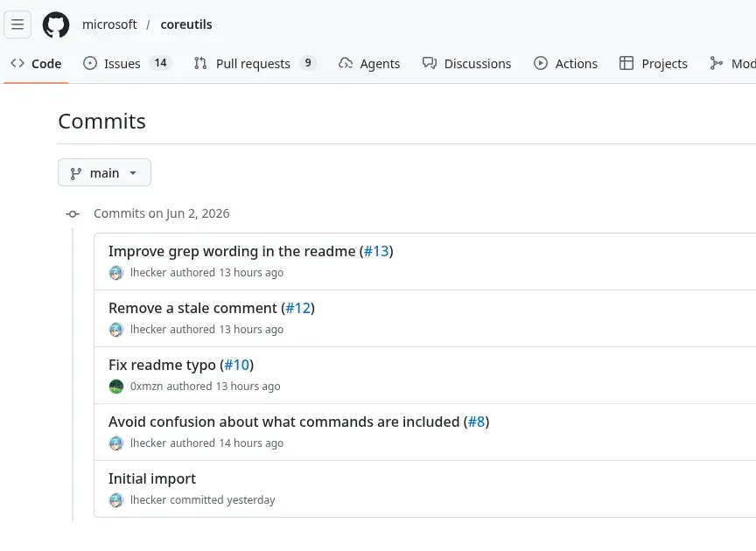The width and height of the screenshot is (756, 551).
Task: Open commit 'Improve grep wording in the readme'
Action: (x=232, y=251)
